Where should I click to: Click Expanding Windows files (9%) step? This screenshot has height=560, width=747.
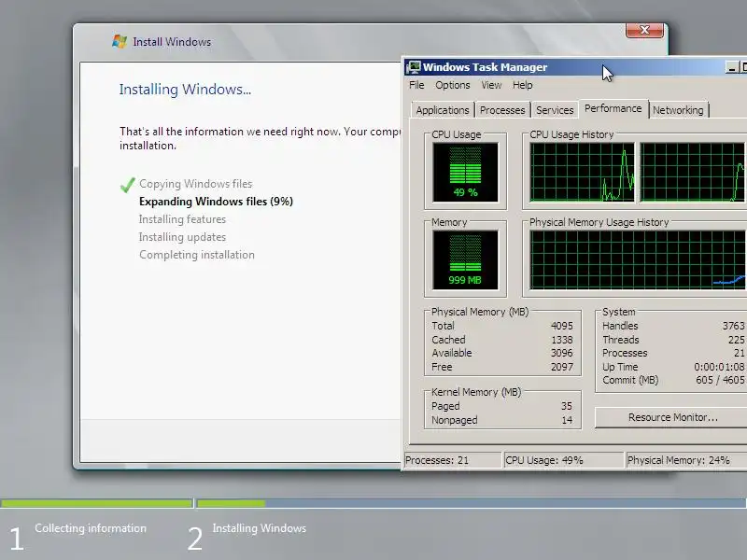click(x=216, y=202)
